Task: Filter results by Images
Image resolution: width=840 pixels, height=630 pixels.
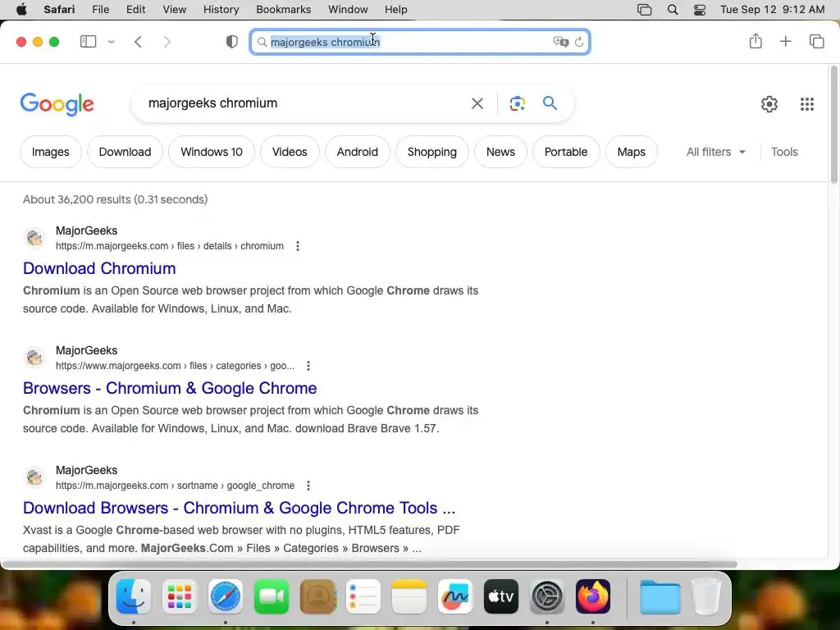Action: pyautogui.click(x=50, y=152)
